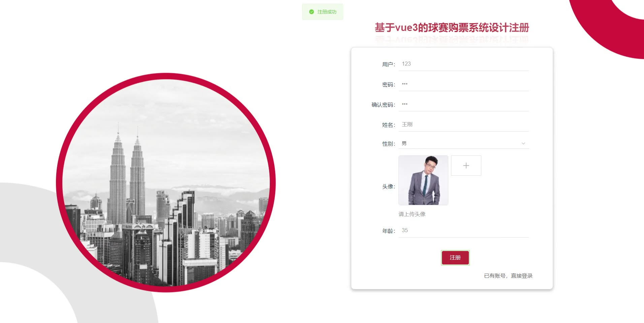
Task: Click the 姓名 field showing 王刚
Action: [464, 124]
